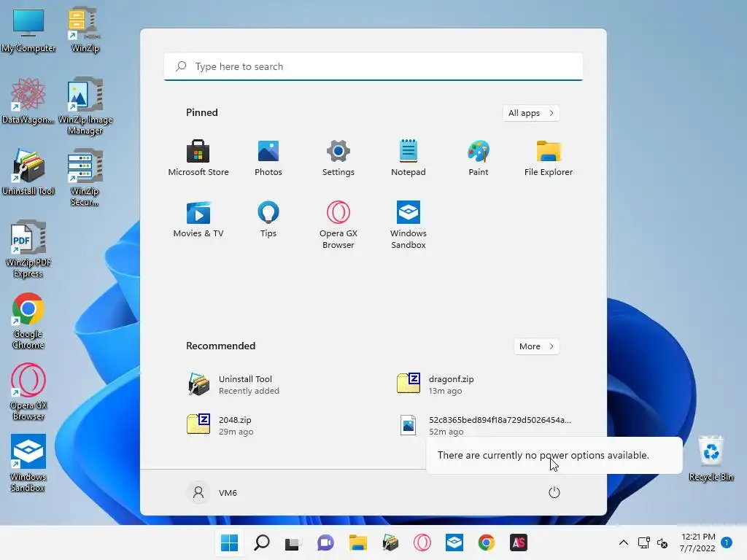The height and width of the screenshot is (560, 747).
Task: Select Uninstall Tool desktop shortcut
Action: click(x=28, y=172)
